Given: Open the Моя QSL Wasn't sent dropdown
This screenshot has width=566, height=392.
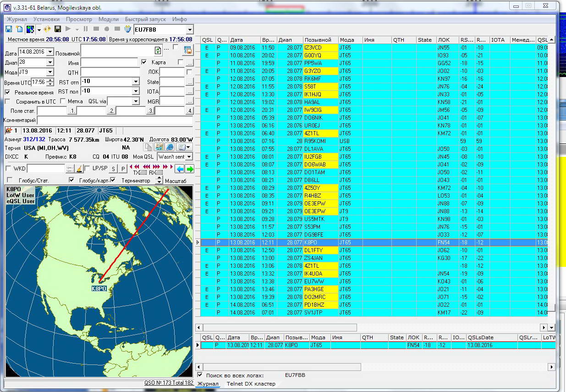Looking at the screenshot, I should (x=189, y=157).
